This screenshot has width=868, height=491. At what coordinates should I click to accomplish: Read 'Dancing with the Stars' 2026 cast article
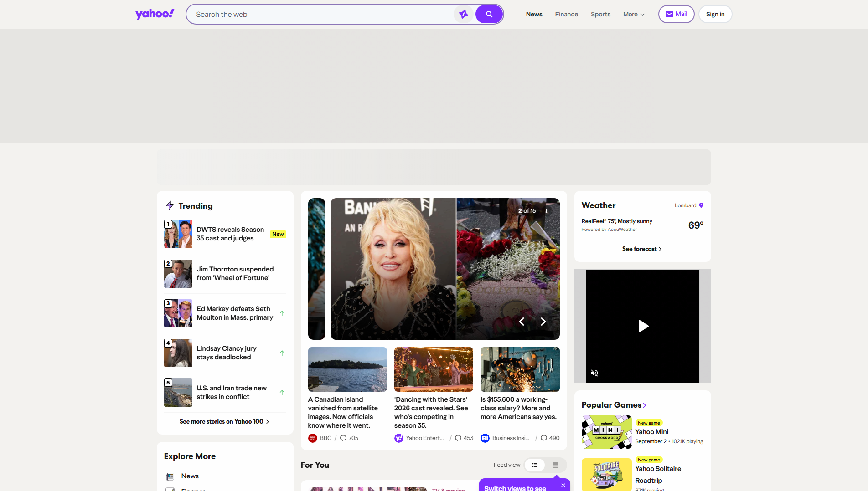[x=431, y=412]
